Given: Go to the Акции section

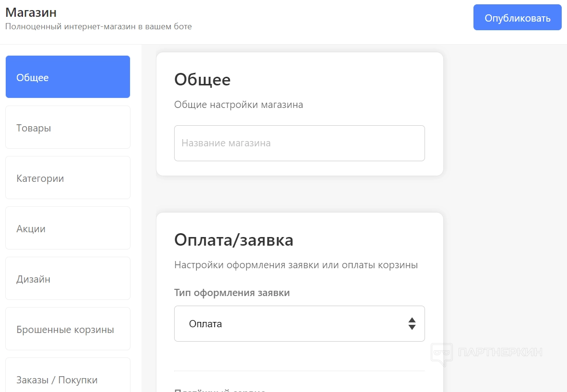Looking at the screenshot, I should click(68, 228).
